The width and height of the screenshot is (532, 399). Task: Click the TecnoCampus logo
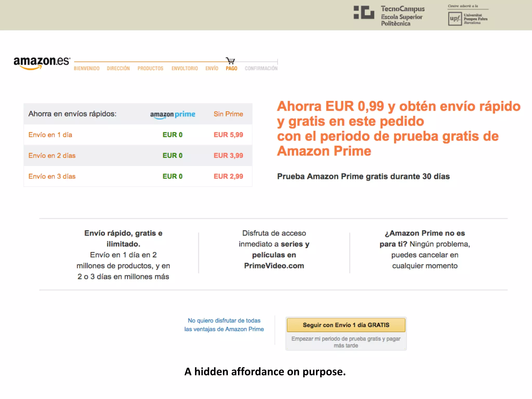coord(389,16)
